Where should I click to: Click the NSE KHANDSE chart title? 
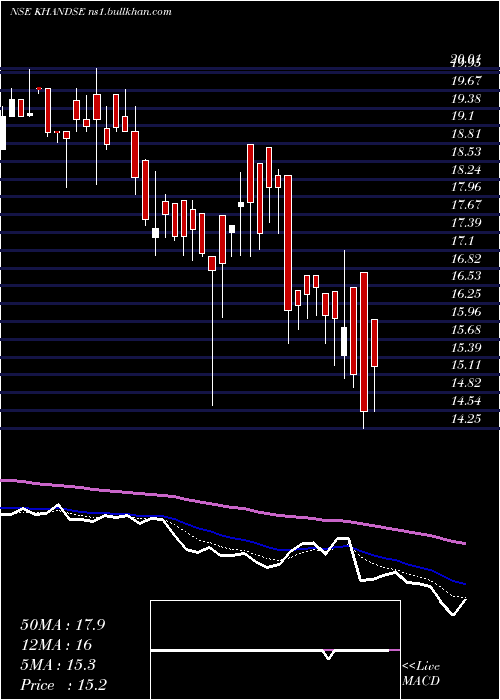click(x=91, y=12)
